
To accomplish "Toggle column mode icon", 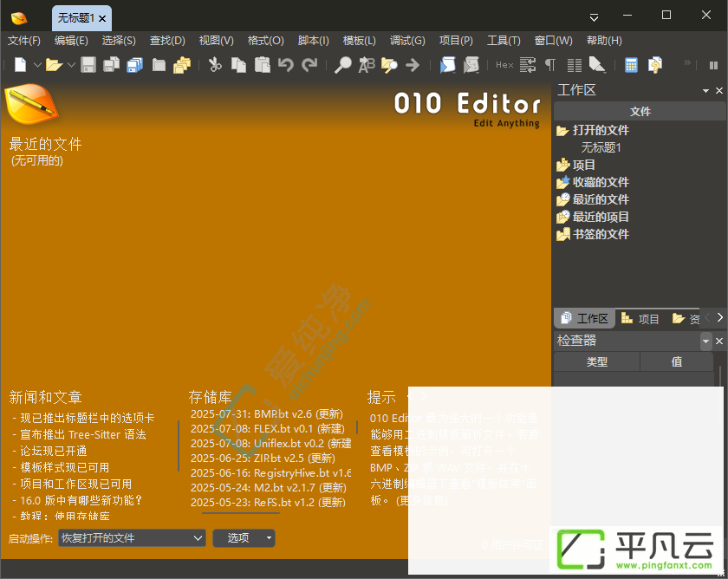I will click(575, 65).
